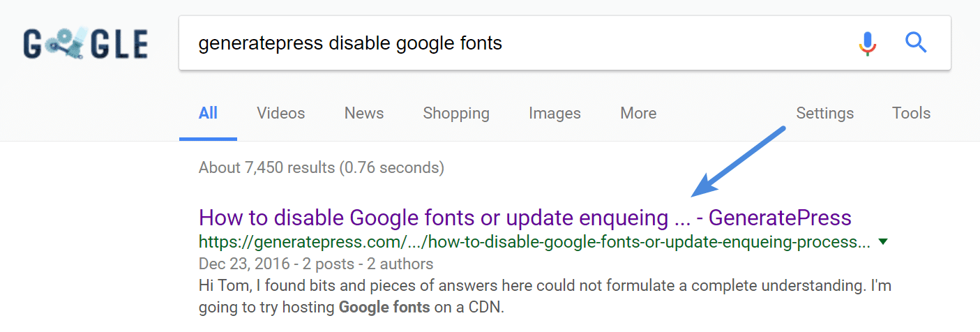
Task: Switch to the News tab
Action: point(364,113)
